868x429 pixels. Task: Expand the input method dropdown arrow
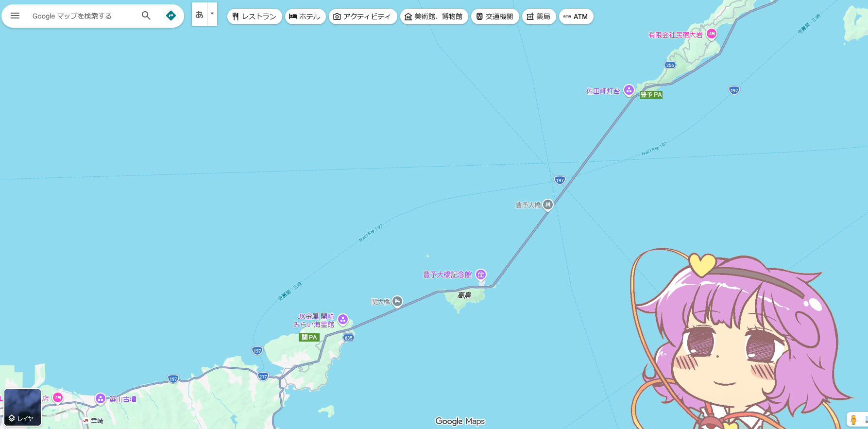pyautogui.click(x=212, y=14)
